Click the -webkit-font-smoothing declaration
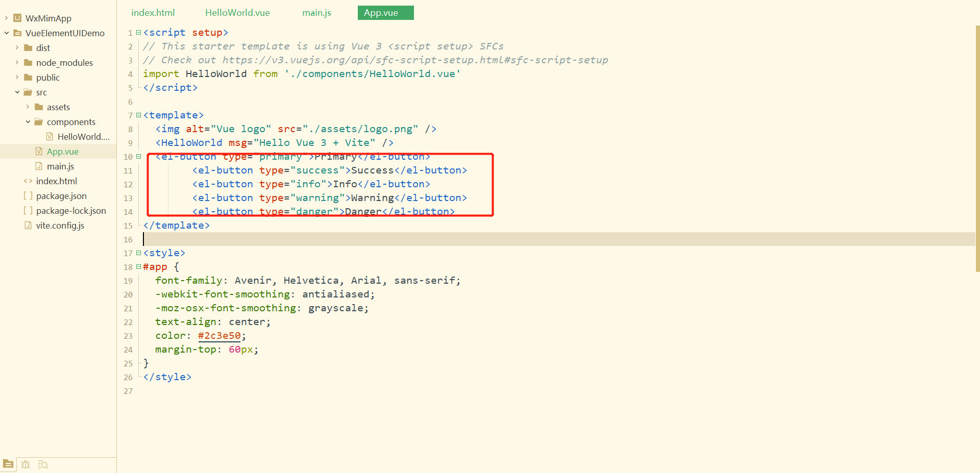Viewport: 980px width, 473px height. (265, 294)
